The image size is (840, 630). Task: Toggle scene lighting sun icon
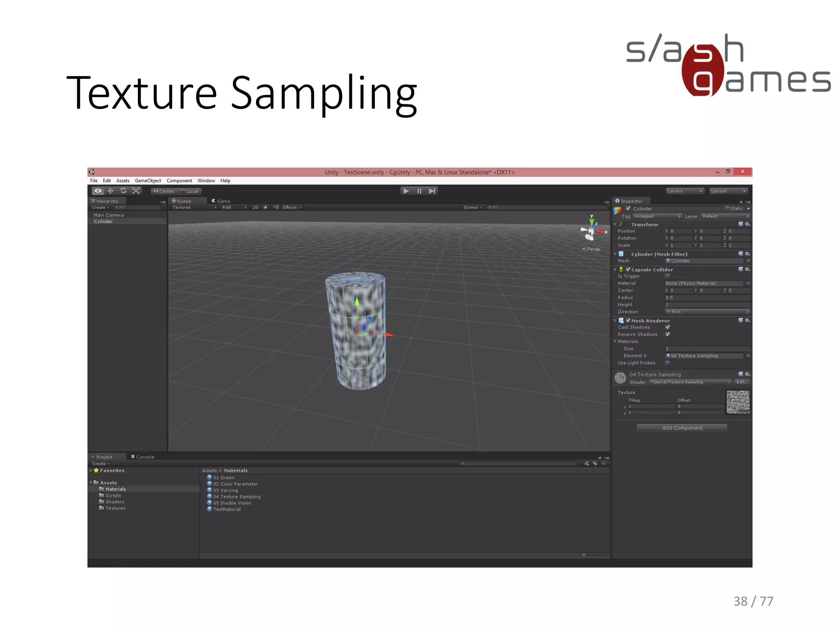[x=265, y=208]
